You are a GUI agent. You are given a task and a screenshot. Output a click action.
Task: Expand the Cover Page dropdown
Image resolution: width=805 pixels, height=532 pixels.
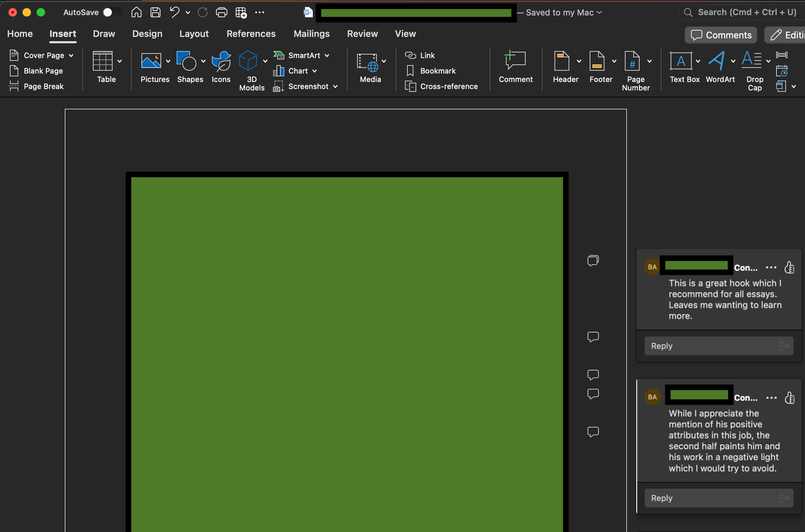[x=71, y=55]
